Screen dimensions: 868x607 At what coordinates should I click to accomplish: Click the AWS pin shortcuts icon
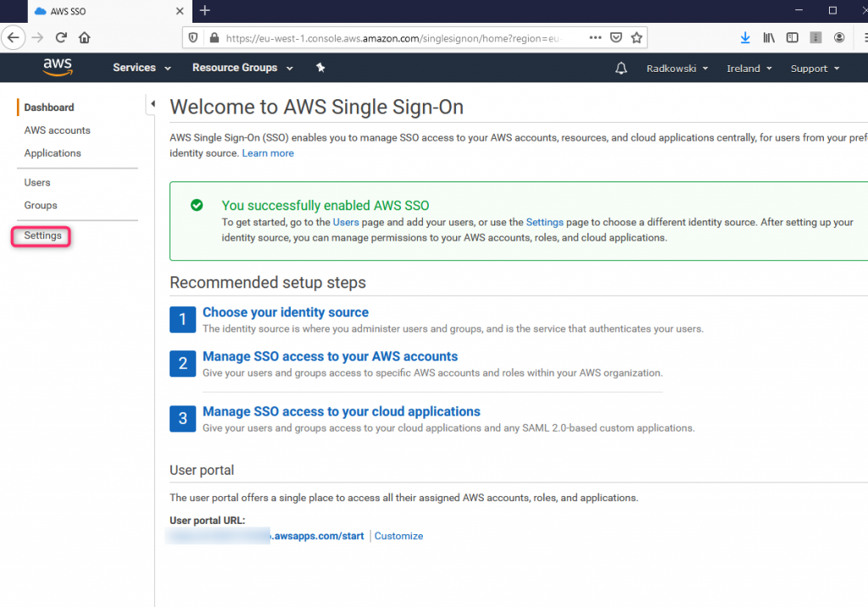(320, 68)
